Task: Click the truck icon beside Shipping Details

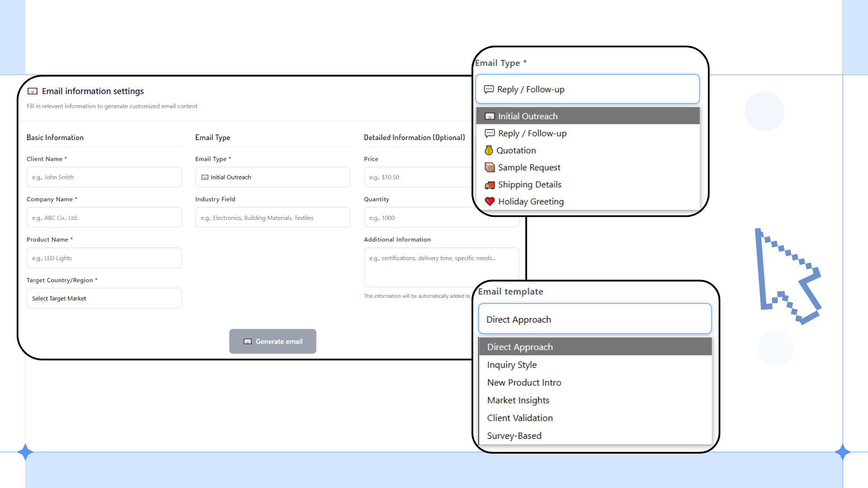Action: coord(490,185)
